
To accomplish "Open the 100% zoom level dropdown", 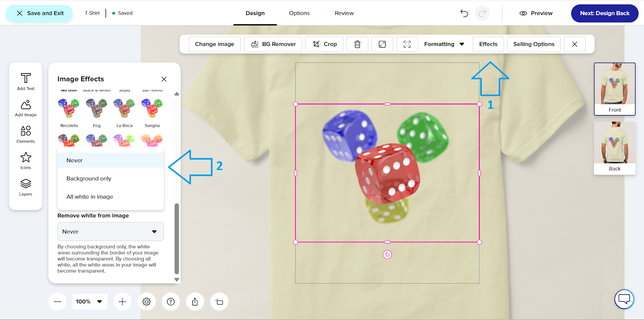I will [x=89, y=302].
